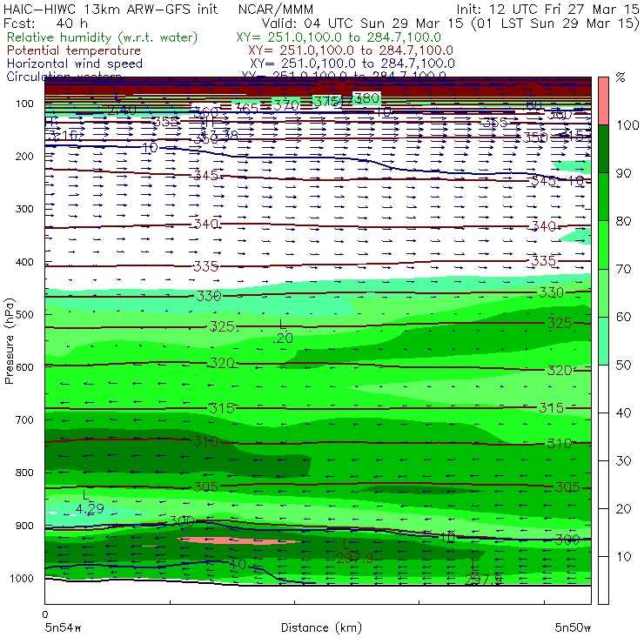Click the 70-80% bright green colorbar segment
This screenshot has height=644, width=644.
pyautogui.click(x=603, y=245)
